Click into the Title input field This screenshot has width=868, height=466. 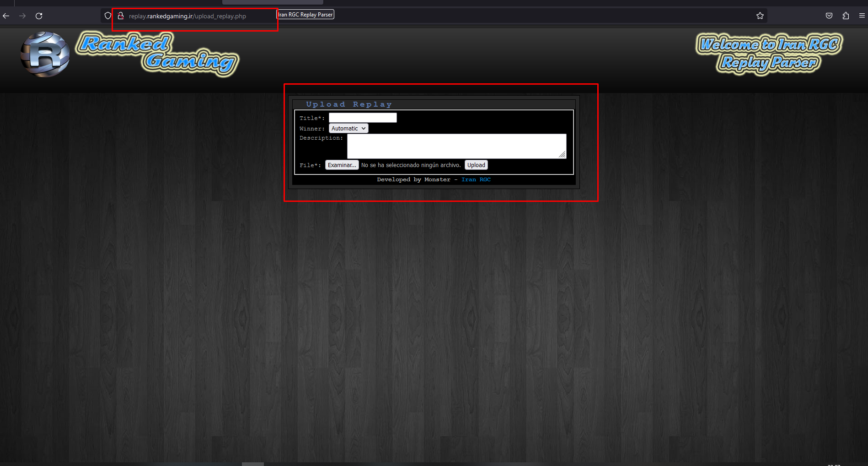(363, 118)
